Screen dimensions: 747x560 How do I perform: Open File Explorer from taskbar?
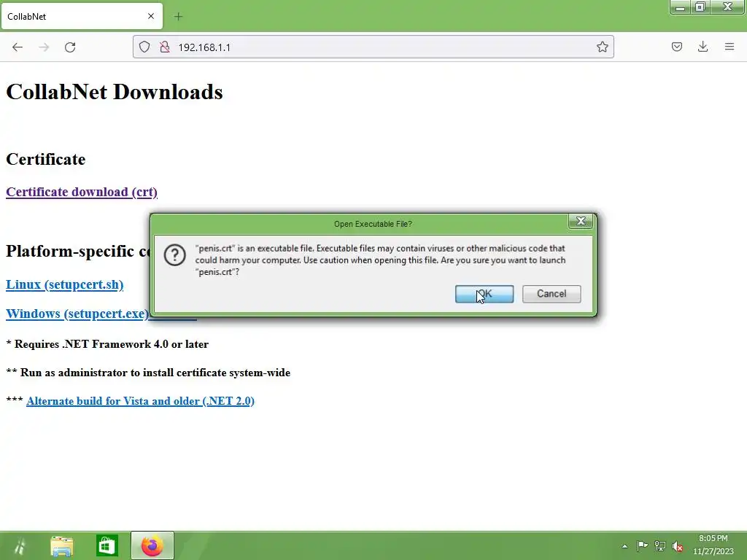[62, 545]
